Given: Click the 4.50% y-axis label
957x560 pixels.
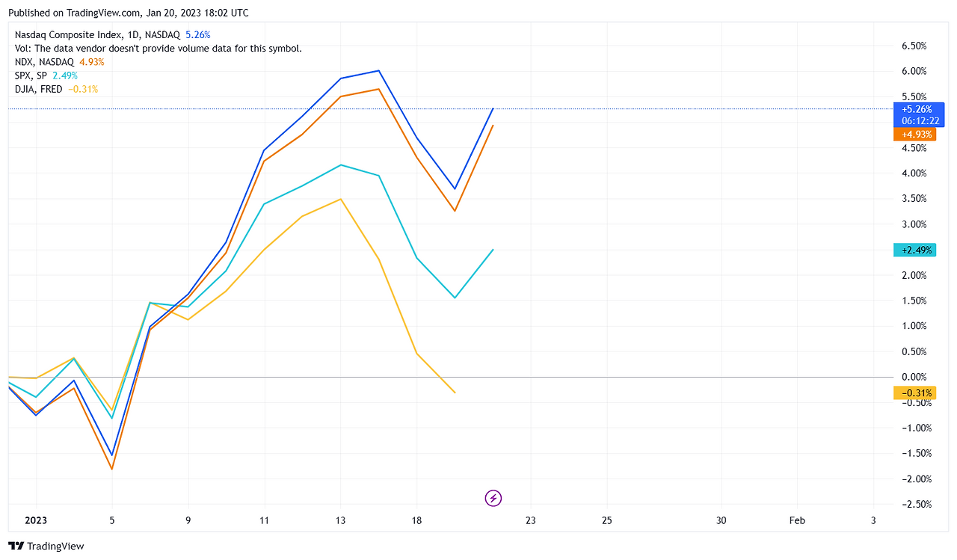Looking at the screenshot, I should pos(914,148).
